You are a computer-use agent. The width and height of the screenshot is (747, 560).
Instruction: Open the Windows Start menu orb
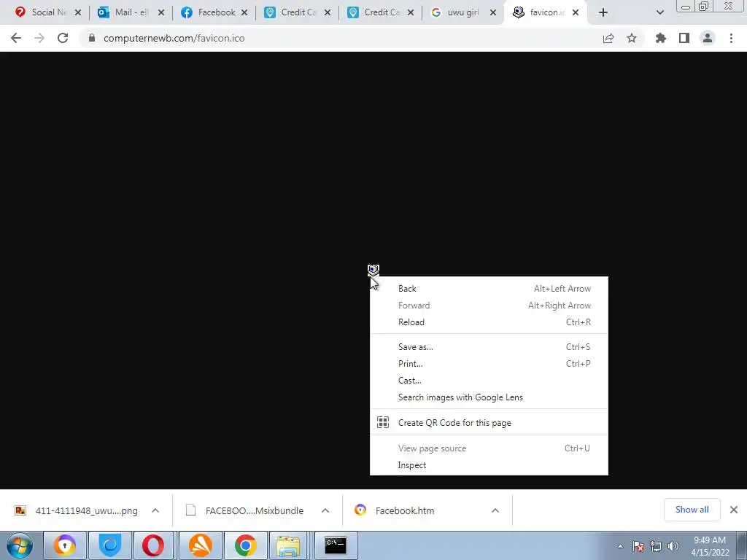coord(20,545)
